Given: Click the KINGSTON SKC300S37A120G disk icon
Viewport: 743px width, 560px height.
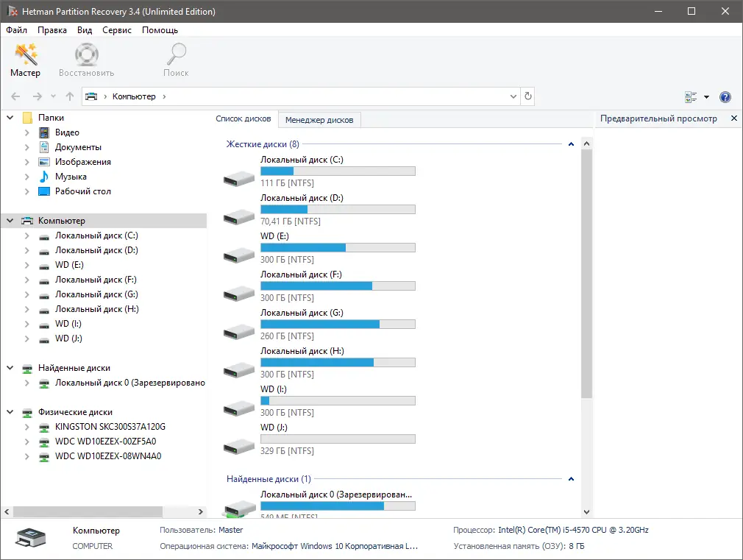Looking at the screenshot, I should click(x=44, y=428).
